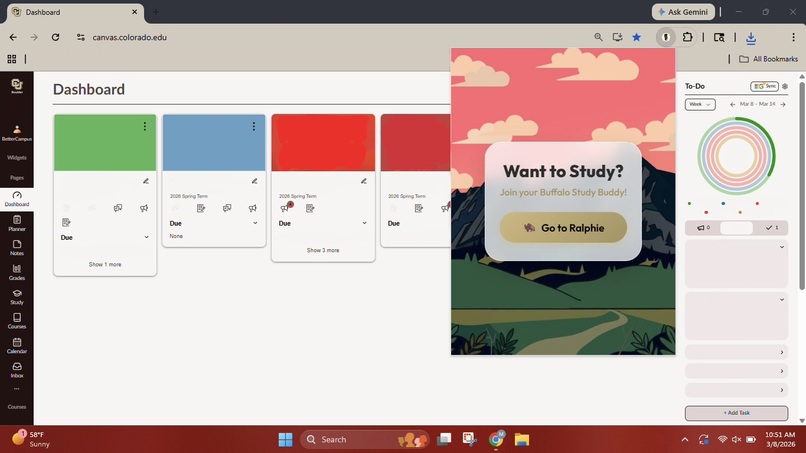Open green course card options menu

pyautogui.click(x=145, y=126)
